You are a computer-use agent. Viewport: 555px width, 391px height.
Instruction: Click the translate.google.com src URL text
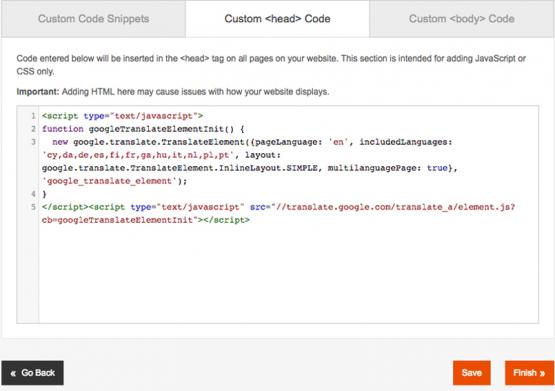393,207
